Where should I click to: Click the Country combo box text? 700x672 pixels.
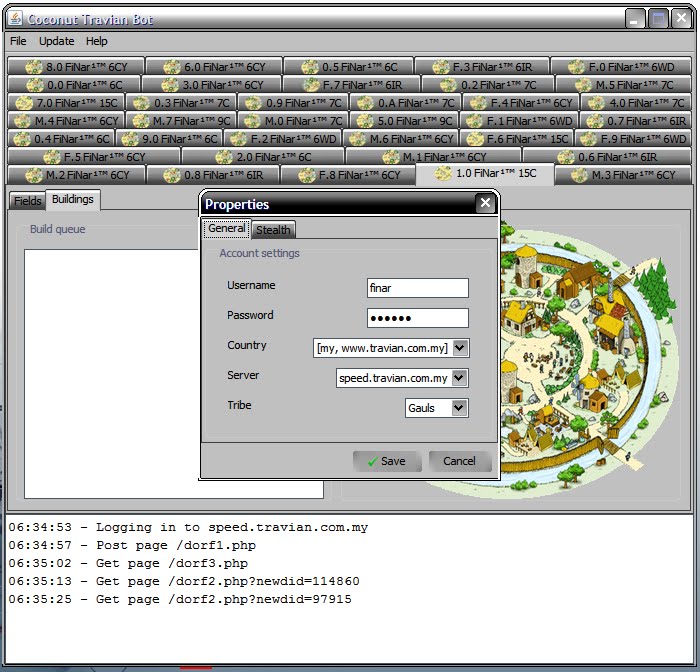click(382, 348)
